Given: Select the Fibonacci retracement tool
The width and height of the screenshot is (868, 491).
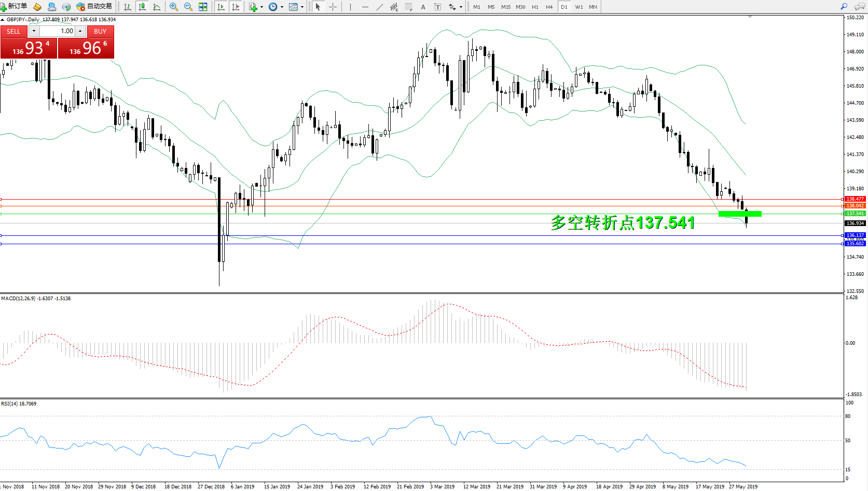Looking at the screenshot, I should pyautogui.click(x=408, y=7).
